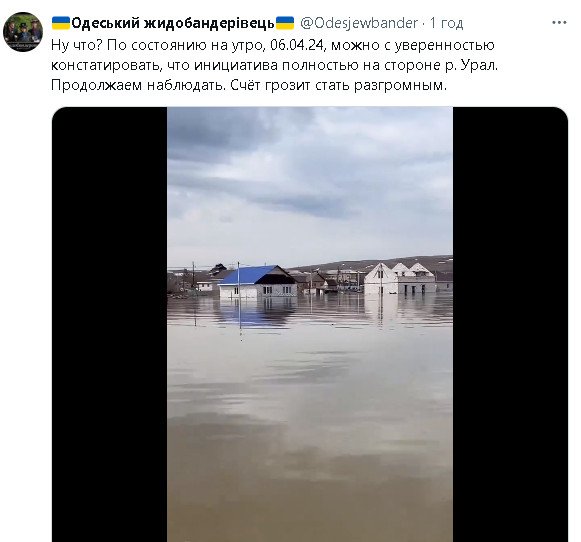Screen dimensions: 581x542
Task: Click the blue-roofed house in the video
Action: pos(258,281)
